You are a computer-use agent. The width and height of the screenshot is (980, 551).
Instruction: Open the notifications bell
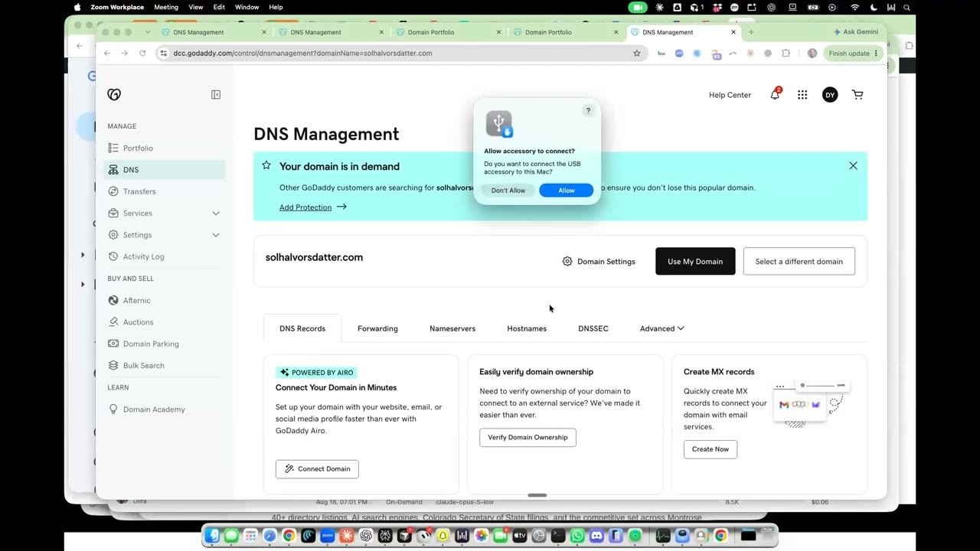(775, 95)
